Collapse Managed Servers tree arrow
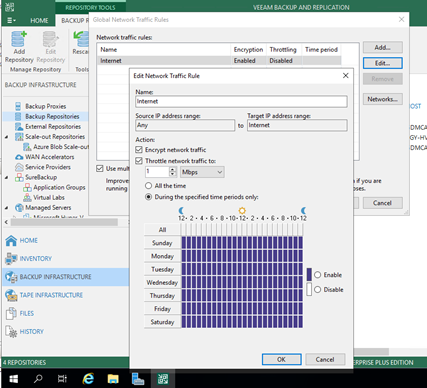Screen dimensions: 427x388 (7, 208)
